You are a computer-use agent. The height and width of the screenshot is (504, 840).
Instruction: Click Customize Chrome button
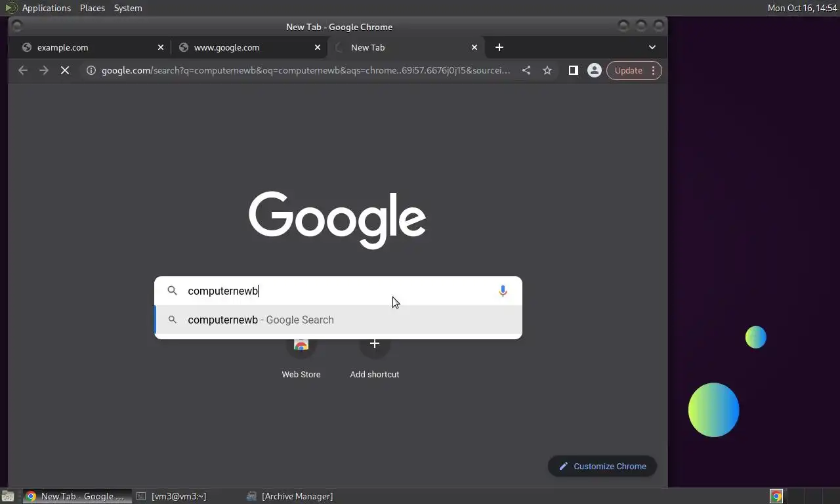(x=602, y=466)
